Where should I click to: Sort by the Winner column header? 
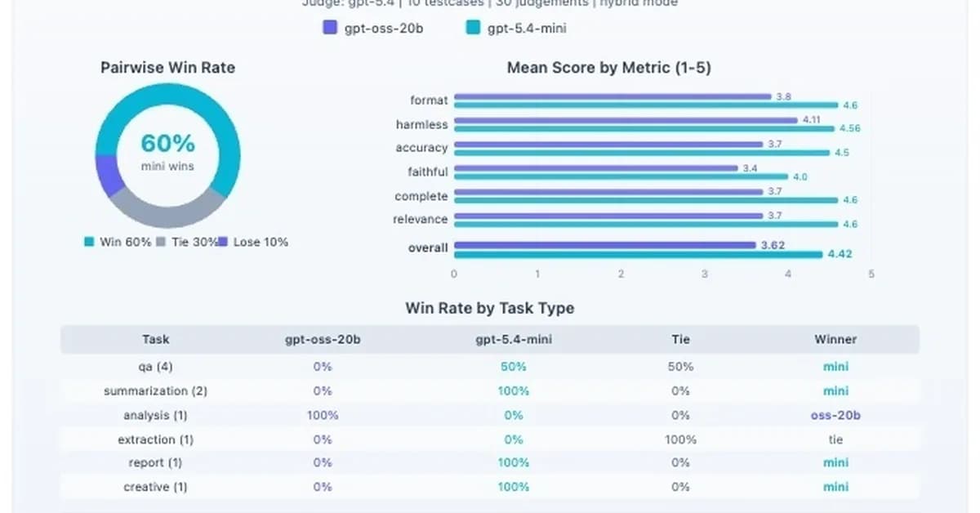(x=835, y=339)
